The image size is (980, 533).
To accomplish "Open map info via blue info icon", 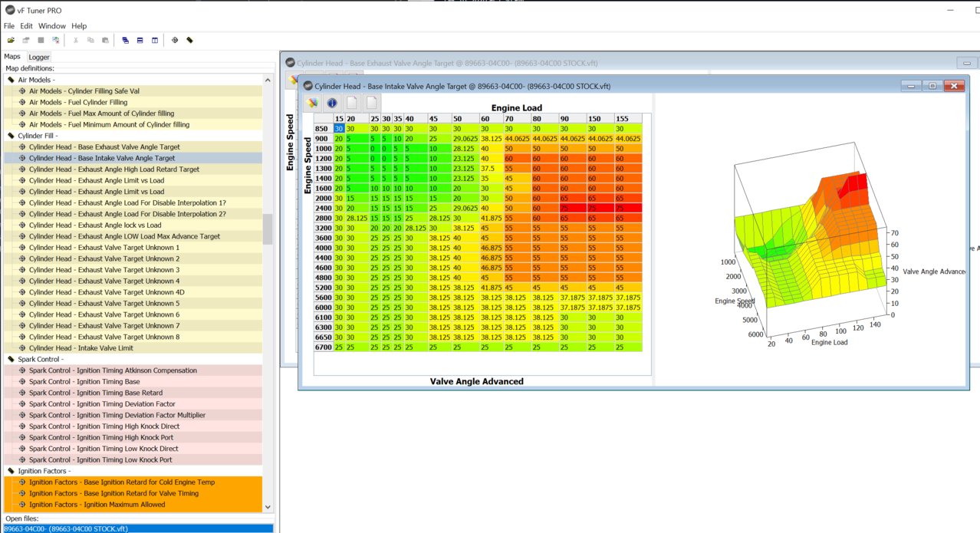I will pyautogui.click(x=332, y=103).
